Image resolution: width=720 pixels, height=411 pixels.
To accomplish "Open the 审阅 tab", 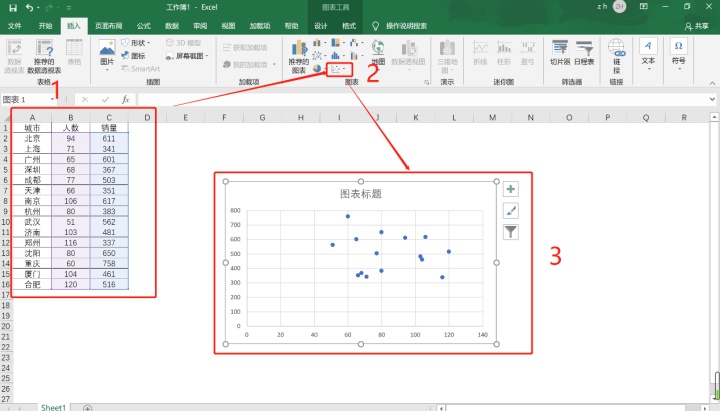I will [200, 26].
